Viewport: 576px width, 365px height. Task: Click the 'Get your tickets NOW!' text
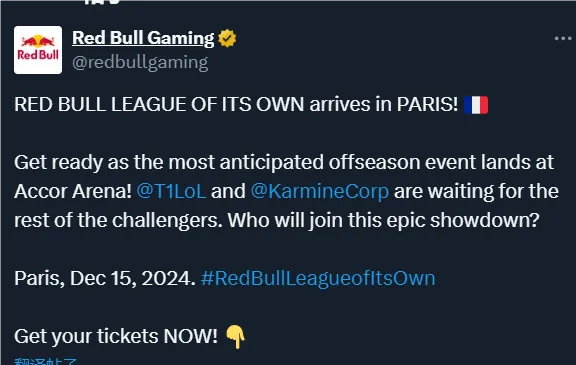(x=116, y=336)
